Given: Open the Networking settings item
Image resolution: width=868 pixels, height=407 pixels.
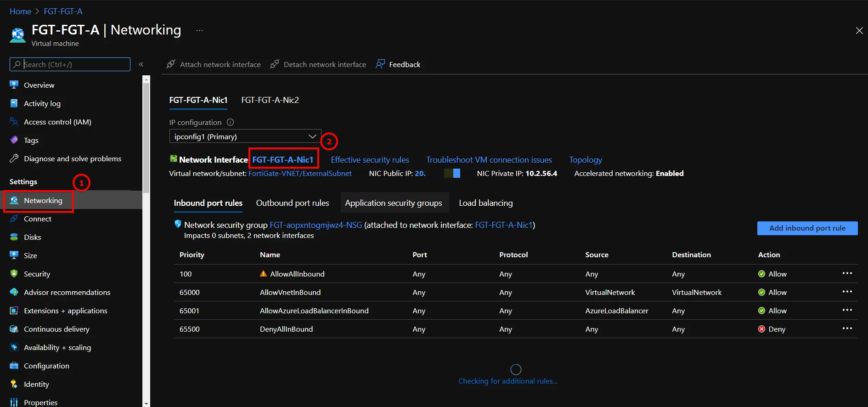Looking at the screenshot, I should 72,200.
